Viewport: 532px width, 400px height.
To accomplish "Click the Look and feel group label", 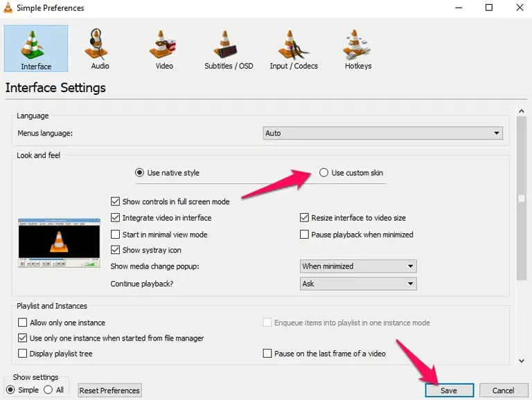I will coord(38,155).
